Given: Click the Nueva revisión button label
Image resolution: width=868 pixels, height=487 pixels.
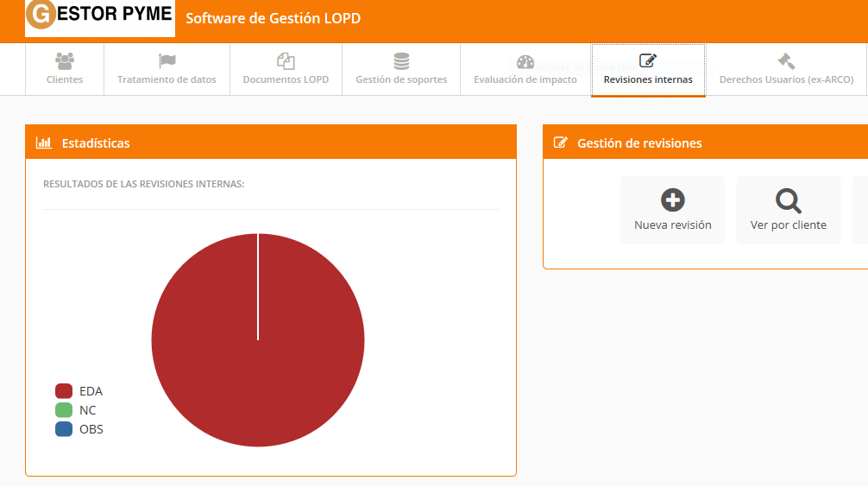Looking at the screenshot, I should (673, 225).
